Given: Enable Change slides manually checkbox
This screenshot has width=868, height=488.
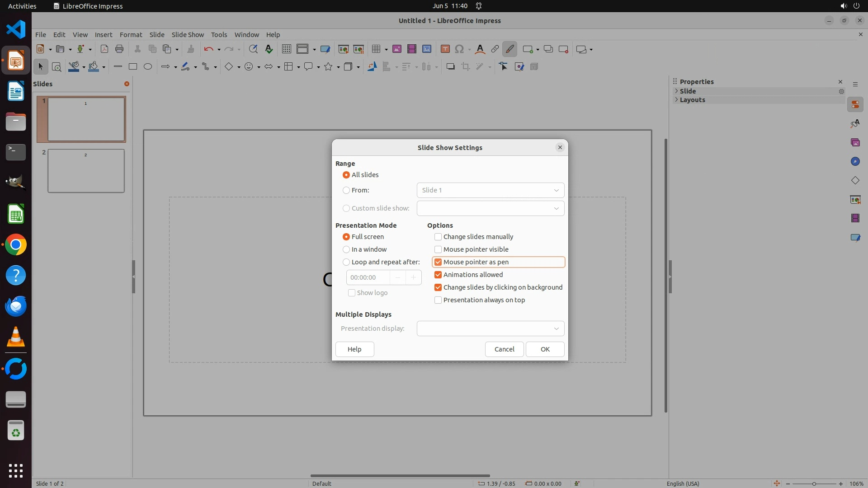Looking at the screenshot, I should tap(438, 237).
